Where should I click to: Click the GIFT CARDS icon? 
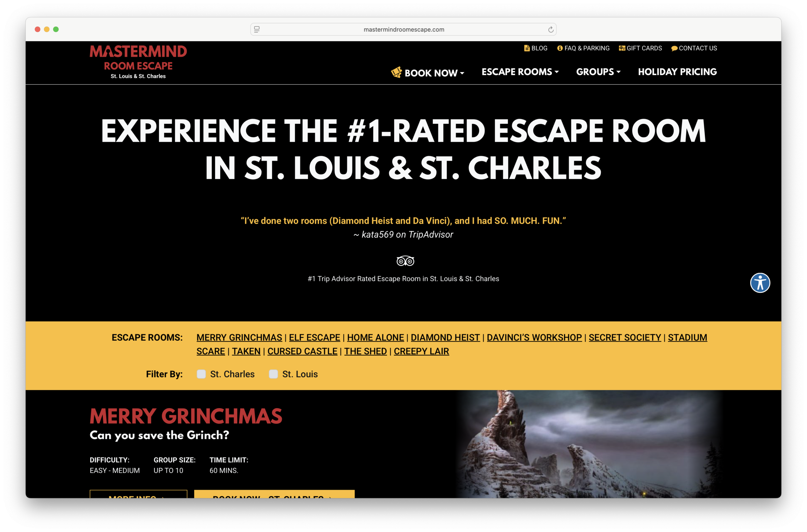tap(622, 48)
